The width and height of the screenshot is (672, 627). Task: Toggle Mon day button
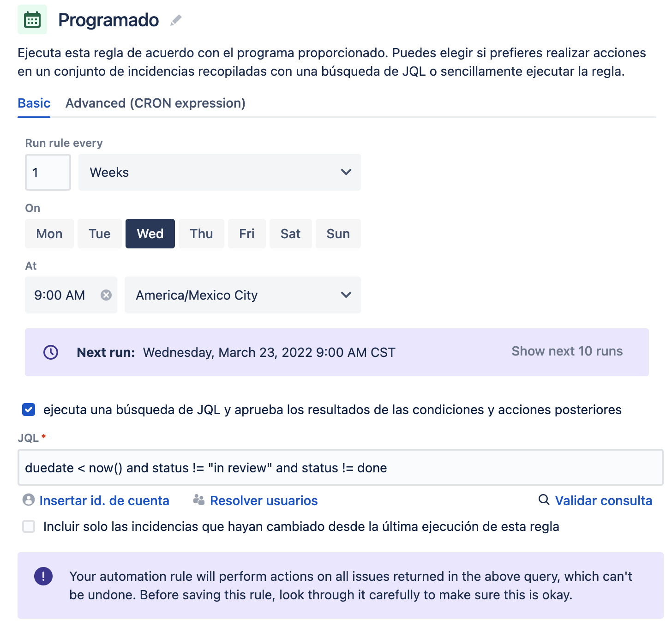(x=49, y=234)
